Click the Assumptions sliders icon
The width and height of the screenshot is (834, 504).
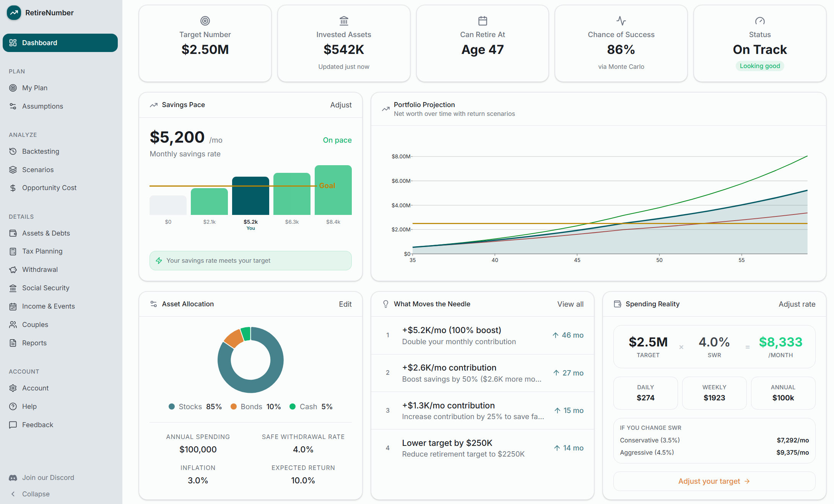point(13,106)
